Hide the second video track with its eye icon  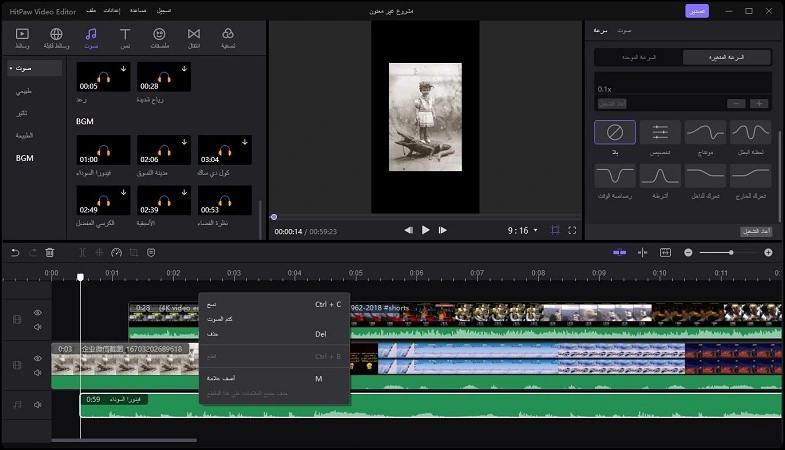coord(38,358)
